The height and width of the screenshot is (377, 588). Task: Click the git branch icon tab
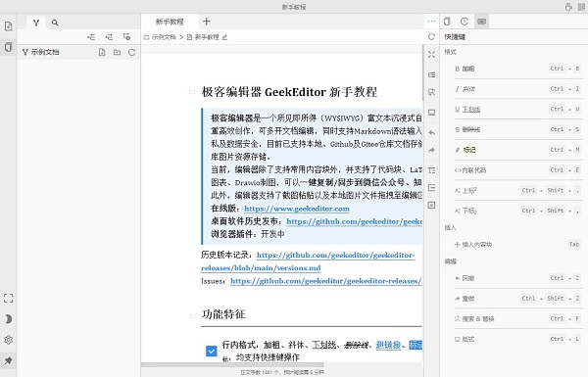[x=36, y=23]
